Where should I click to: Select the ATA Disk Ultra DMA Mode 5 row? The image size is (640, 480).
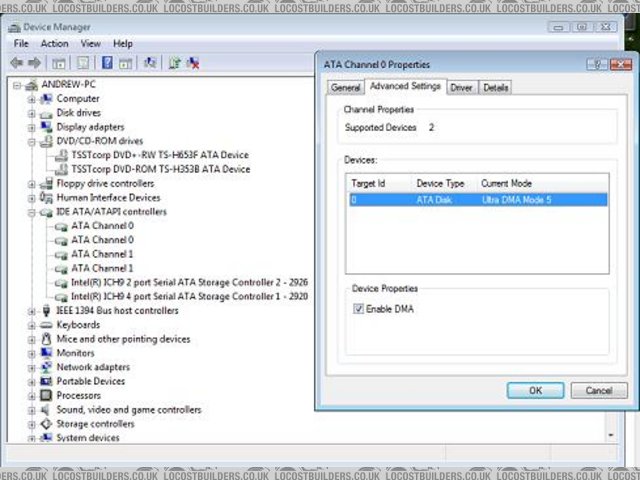coord(478,200)
